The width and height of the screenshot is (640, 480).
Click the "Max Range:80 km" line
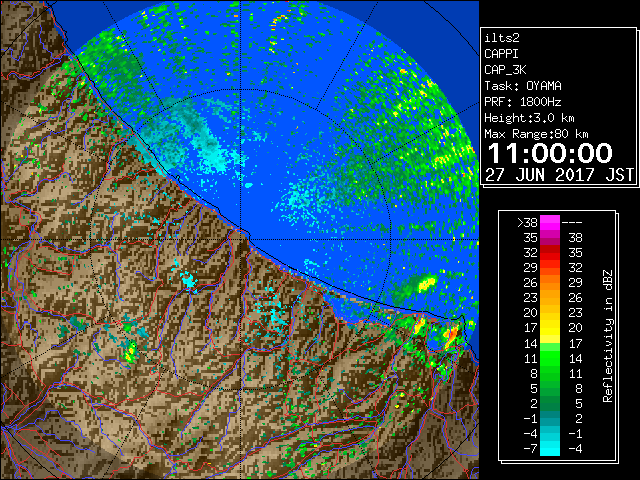pos(536,134)
